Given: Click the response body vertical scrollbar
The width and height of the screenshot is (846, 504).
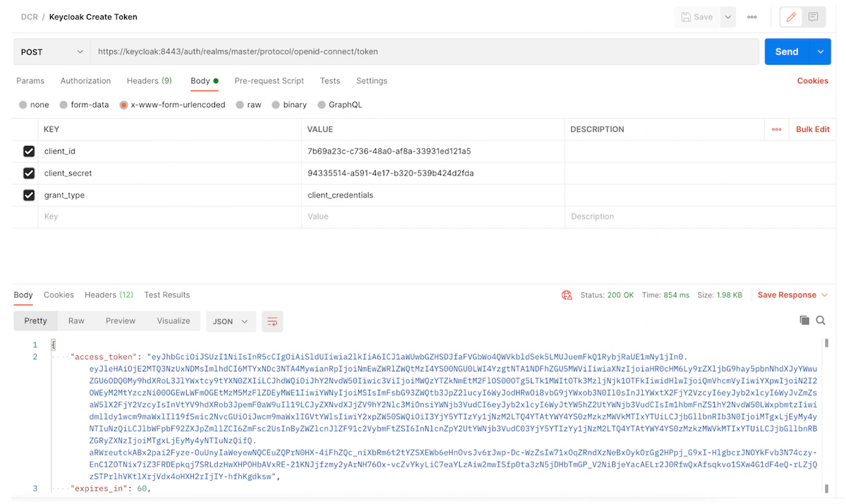Looking at the screenshot, I should [826, 416].
